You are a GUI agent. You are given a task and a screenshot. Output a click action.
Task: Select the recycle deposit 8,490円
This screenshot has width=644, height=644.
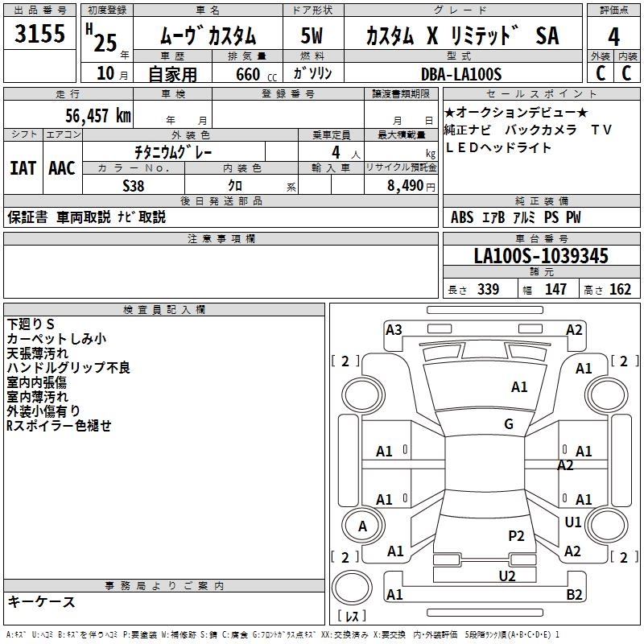411,186
